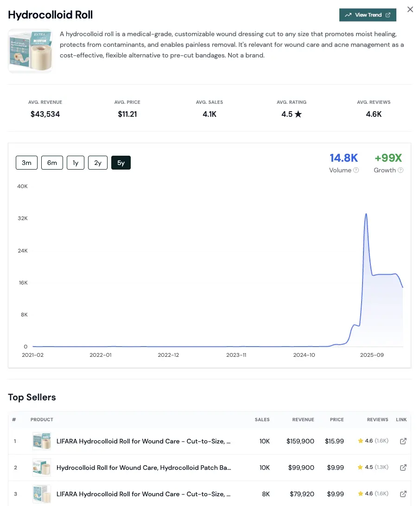The image size is (420, 506).
Task: Close the Hydrocolloid Roll panel
Action: click(410, 10)
